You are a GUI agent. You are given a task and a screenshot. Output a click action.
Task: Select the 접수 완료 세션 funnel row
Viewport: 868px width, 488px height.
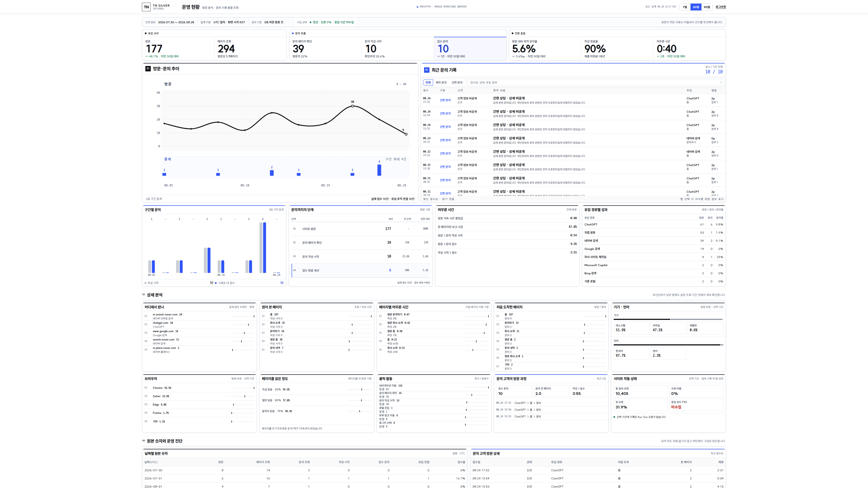tap(361, 270)
